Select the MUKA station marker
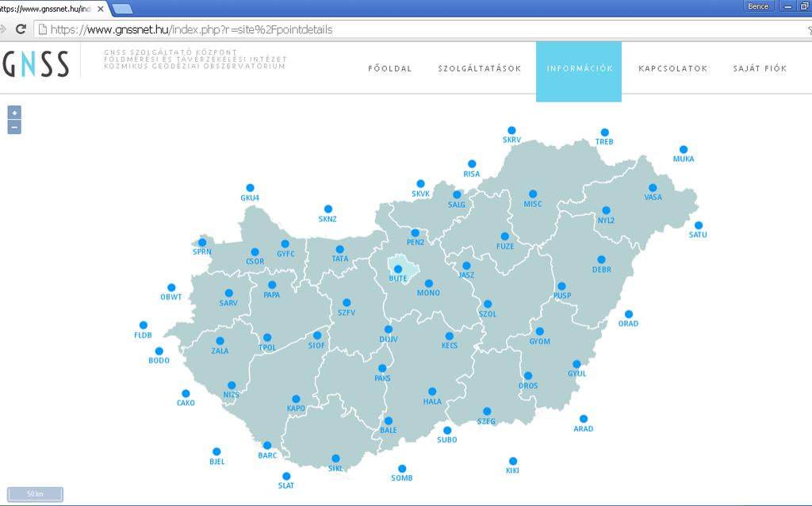 click(x=684, y=150)
